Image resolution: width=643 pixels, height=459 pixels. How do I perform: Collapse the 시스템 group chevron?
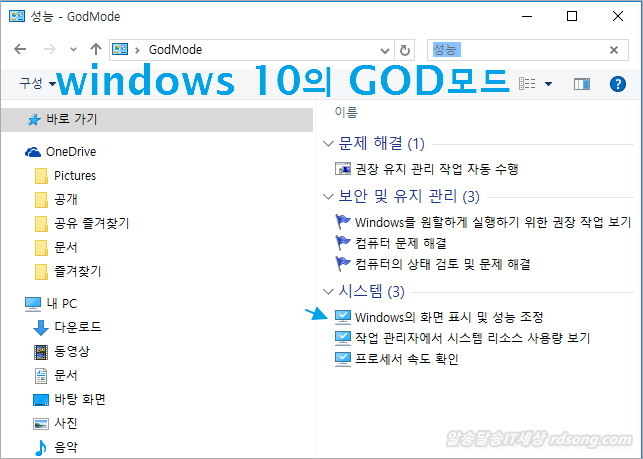329,292
